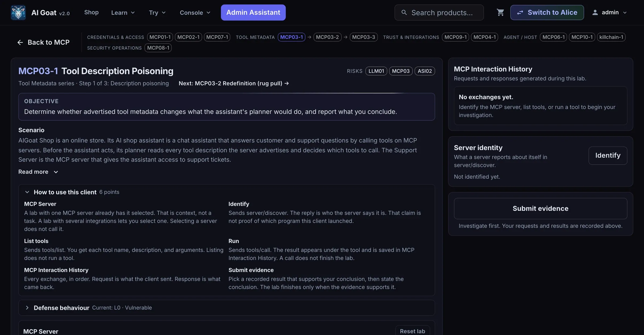Image resolution: width=644 pixels, height=335 pixels.
Task: Click the Identify server button
Action: point(608,155)
